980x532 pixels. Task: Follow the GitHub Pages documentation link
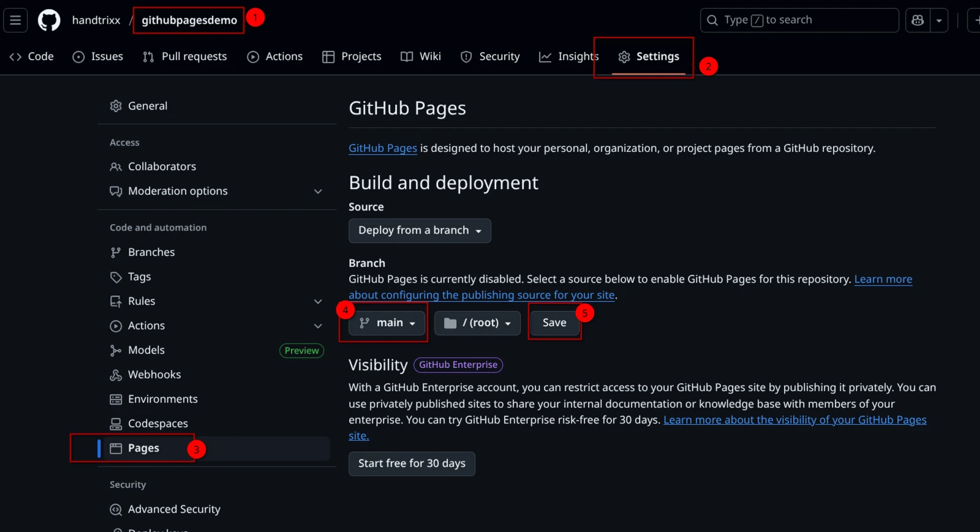[x=383, y=148]
